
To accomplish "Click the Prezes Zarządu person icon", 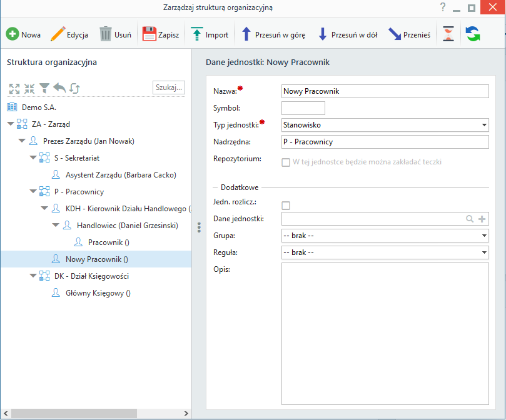I will coord(33,141).
